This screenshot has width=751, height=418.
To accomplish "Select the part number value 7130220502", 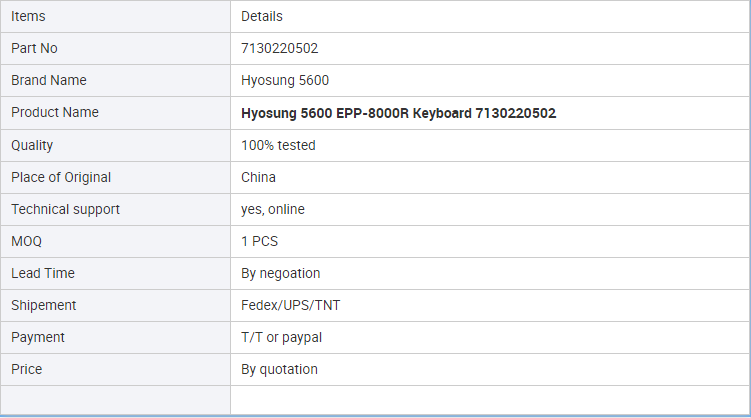I will (279, 48).
